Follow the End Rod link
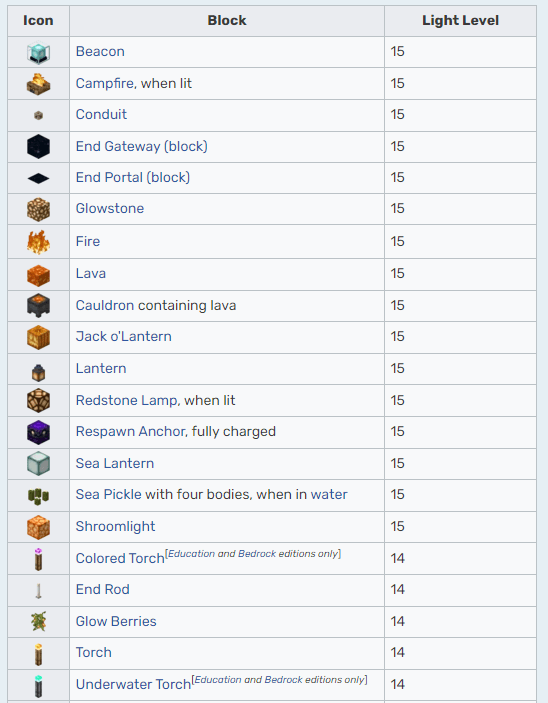The image size is (548, 703). (x=103, y=589)
